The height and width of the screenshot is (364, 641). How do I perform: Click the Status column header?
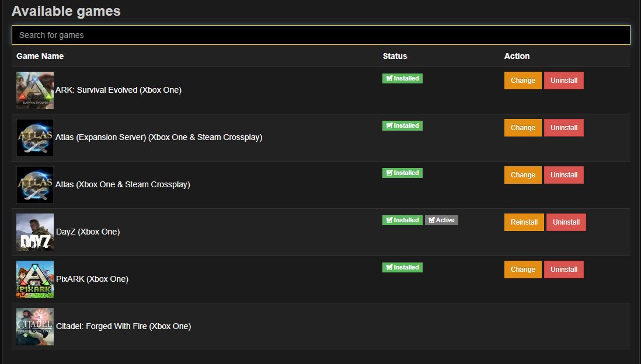coord(395,56)
